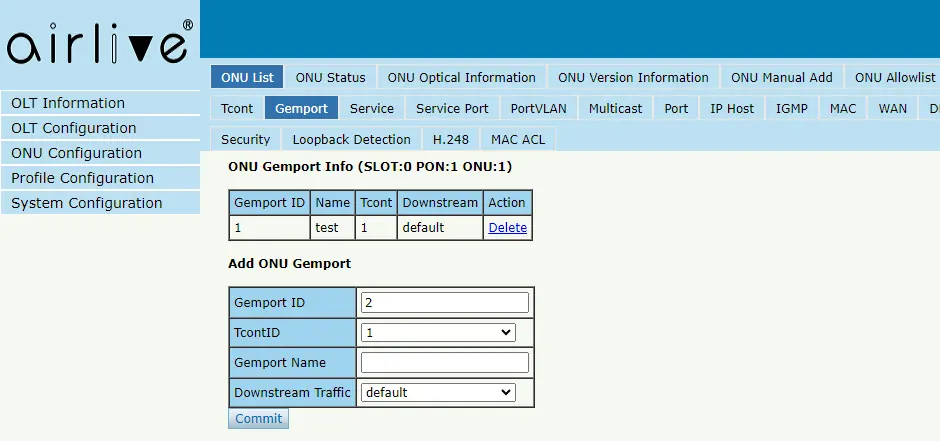The height and width of the screenshot is (441, 940).
Task: Open System Configuration in sidebar
Action: [x=100, y=203]
